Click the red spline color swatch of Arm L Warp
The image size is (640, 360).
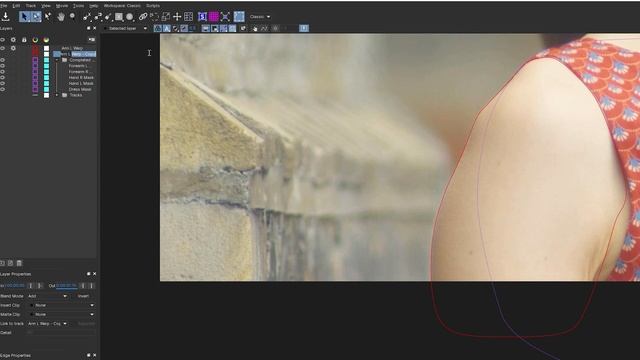(35, 48)
